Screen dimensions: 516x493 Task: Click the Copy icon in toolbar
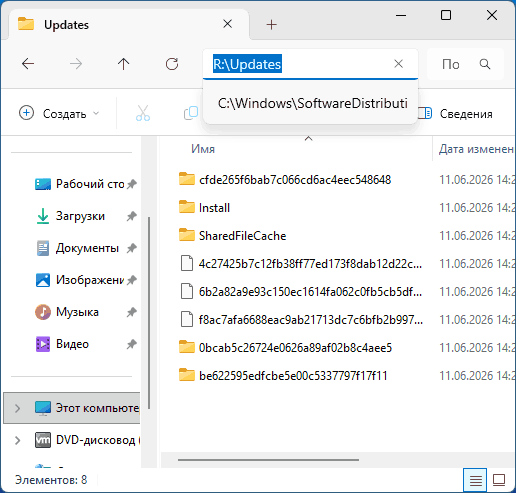[x=191, y=113]
